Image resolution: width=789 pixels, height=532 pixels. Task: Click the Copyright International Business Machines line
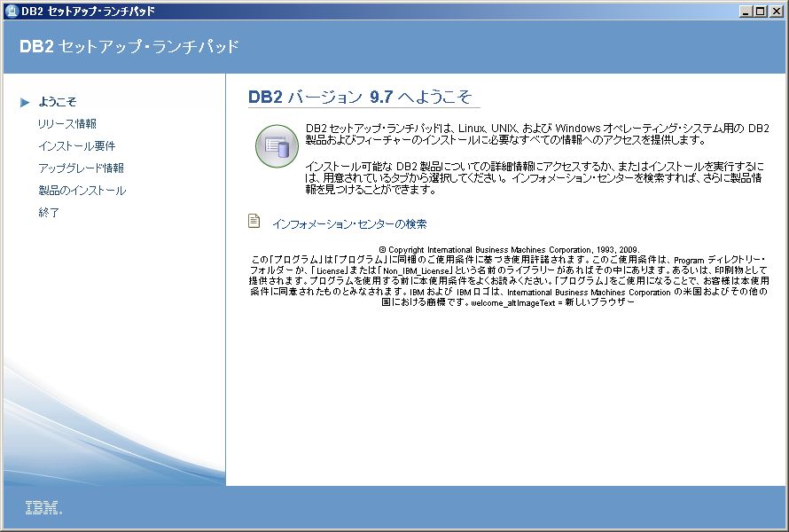coord(509,250)
